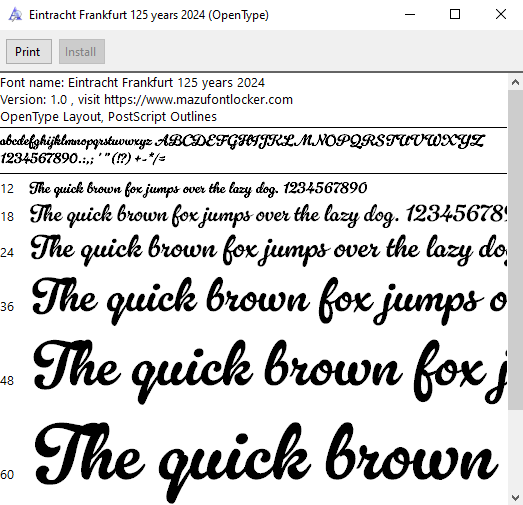The height and width of the screenshot is (505, 523).
Task: Click 'OpenType Layout, PostScript Outlines' text
Action: click(108, 116)
